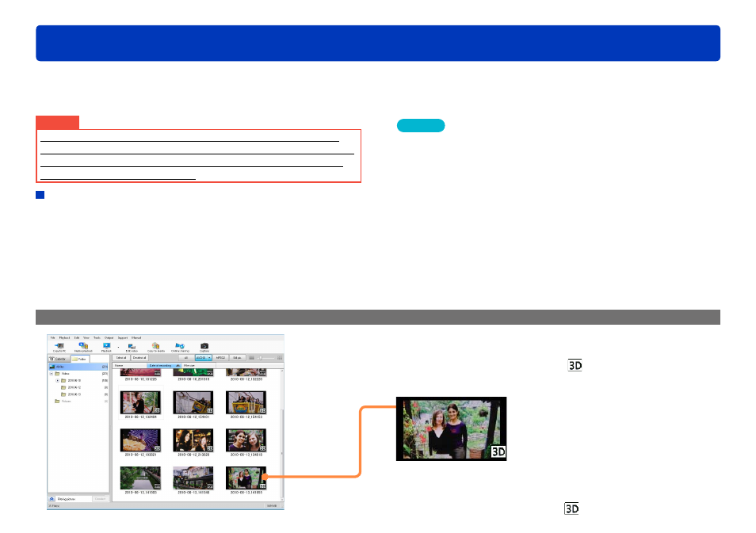Adjust the thumbnail size slider
The image size is (756, 533).
[265, 358]
